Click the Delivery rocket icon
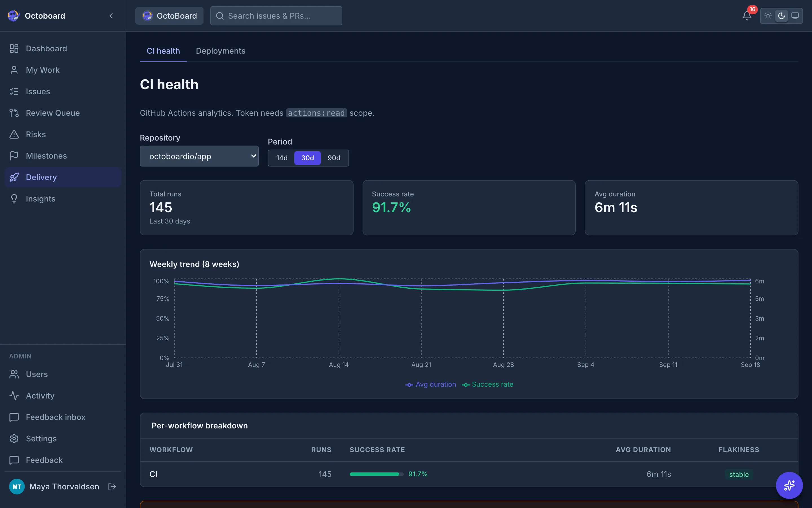This screenshot has height=508, width=812. pos(14,177)
